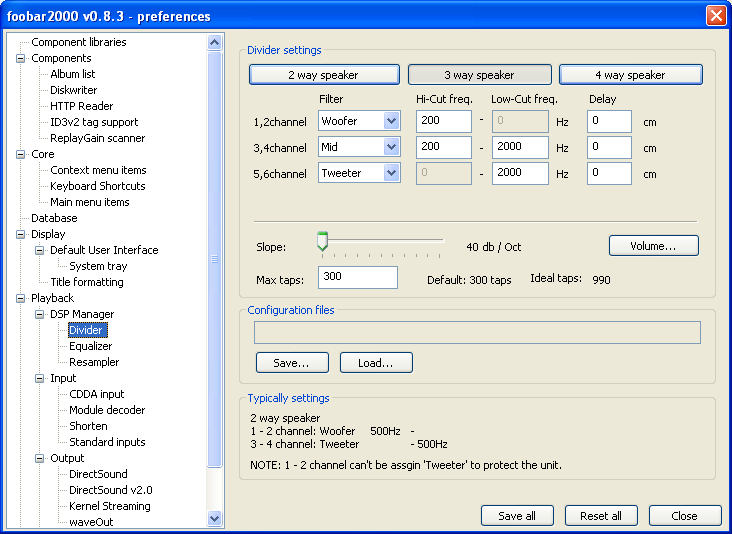Collapse the DSP Manager node

coord(40,314)
